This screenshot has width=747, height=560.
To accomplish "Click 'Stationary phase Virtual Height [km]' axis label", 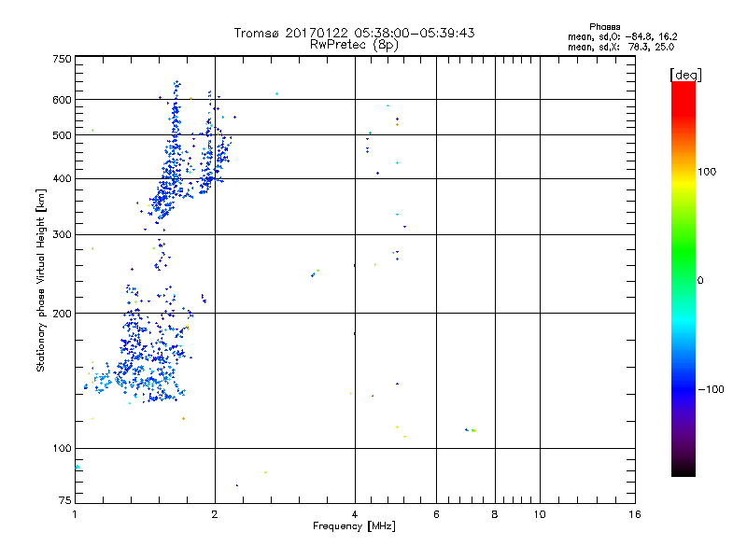I will (x=41, y=281).
